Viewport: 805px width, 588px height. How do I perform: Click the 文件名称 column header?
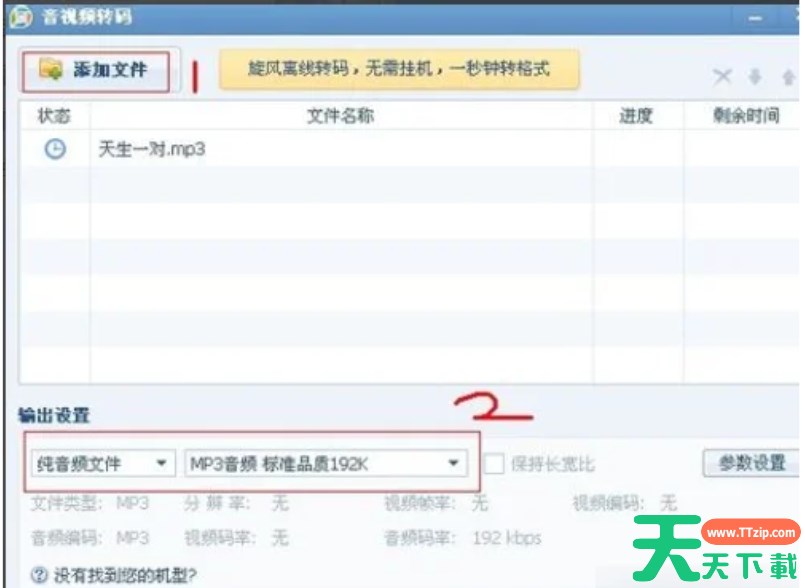click(341, 116)
